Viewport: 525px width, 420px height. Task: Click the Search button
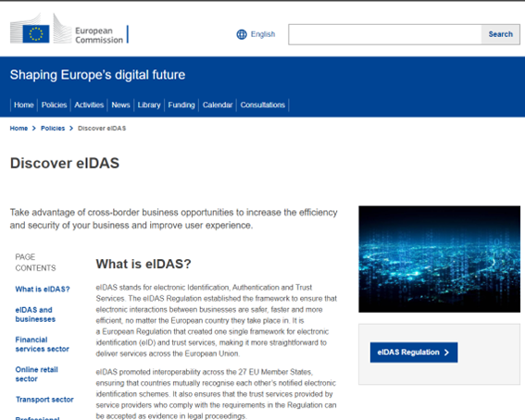tap(500, 34)
